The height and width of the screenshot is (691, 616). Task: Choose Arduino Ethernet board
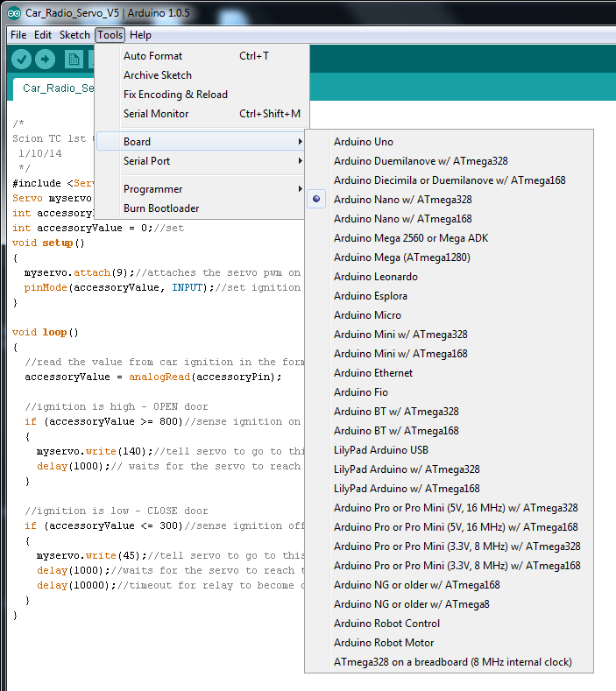pos(449,373)
